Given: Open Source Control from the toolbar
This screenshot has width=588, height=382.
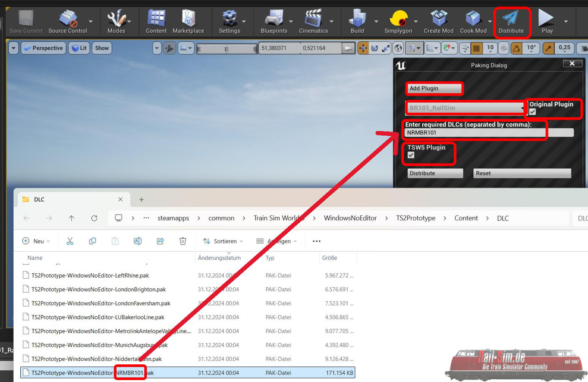Looking at the screenshot, I should click(68, 22).
